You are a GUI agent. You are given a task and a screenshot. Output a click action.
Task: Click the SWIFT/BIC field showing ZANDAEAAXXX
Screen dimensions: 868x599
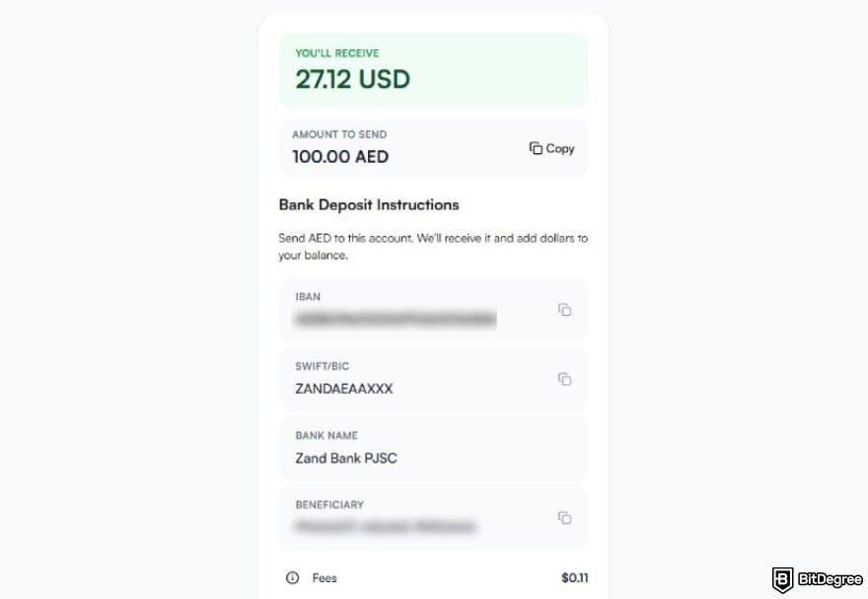click(414, 378)
